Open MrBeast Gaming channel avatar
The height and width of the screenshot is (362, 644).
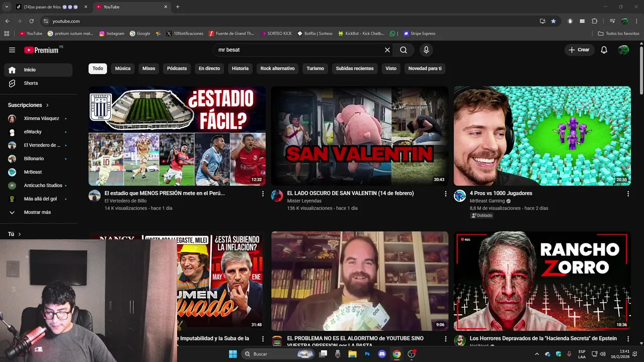[x=460, y=196]
